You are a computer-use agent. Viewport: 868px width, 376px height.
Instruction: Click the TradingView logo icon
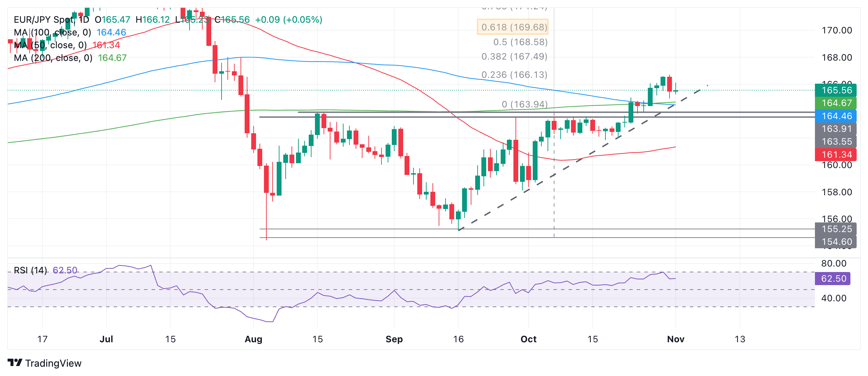pyautogui.click(x=15, y=363)
